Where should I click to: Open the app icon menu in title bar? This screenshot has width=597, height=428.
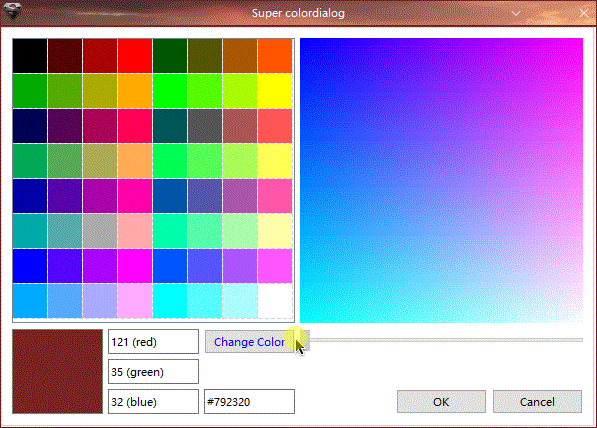pyautogui.click(x=13, y=11)
